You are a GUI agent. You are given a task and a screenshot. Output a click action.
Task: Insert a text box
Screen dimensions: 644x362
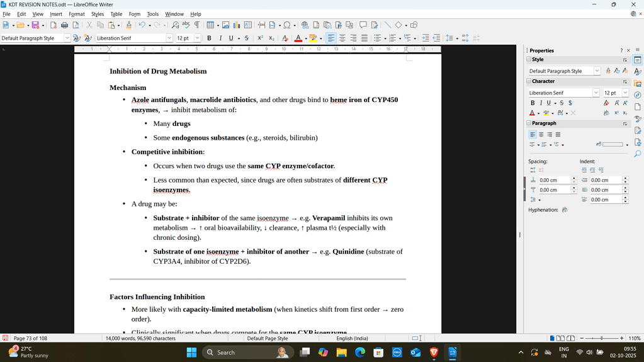click(x=248, y=25)
